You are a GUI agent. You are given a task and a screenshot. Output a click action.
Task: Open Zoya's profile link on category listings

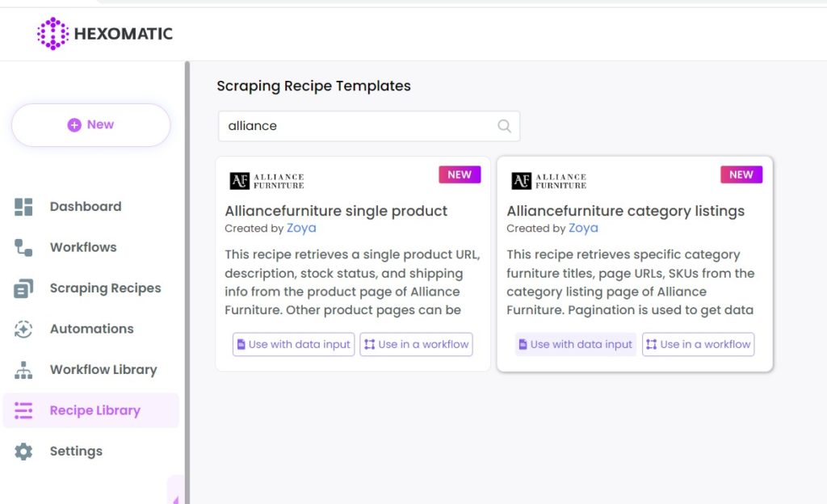point(583,229)
